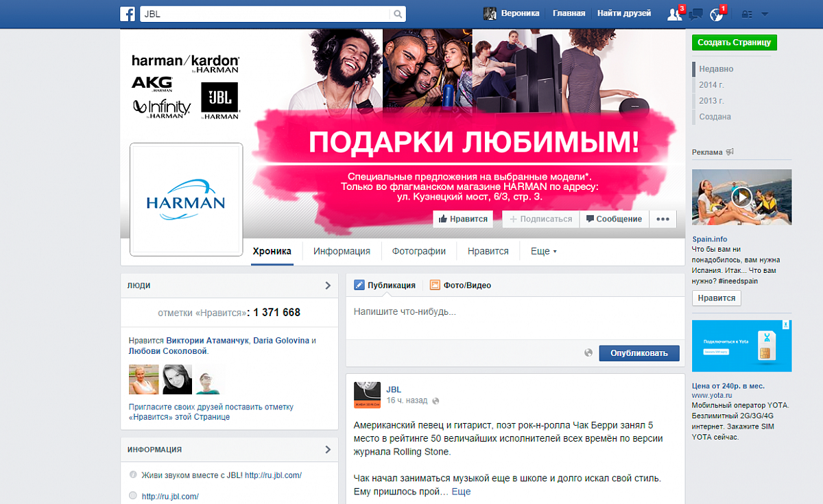Open the standalone ru.jbl.com website link
Viewport: 823px width, 504px height.
coord(169,496)
